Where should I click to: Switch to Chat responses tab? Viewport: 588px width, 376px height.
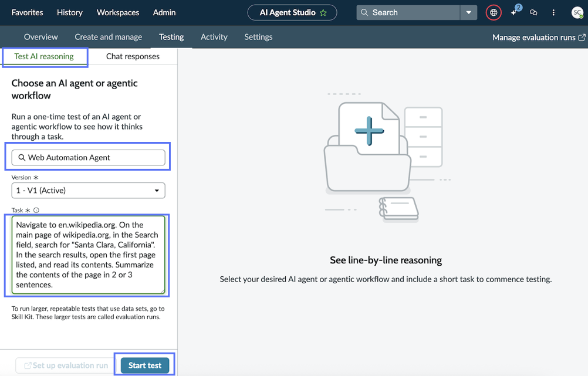click(x=133, y=56)
